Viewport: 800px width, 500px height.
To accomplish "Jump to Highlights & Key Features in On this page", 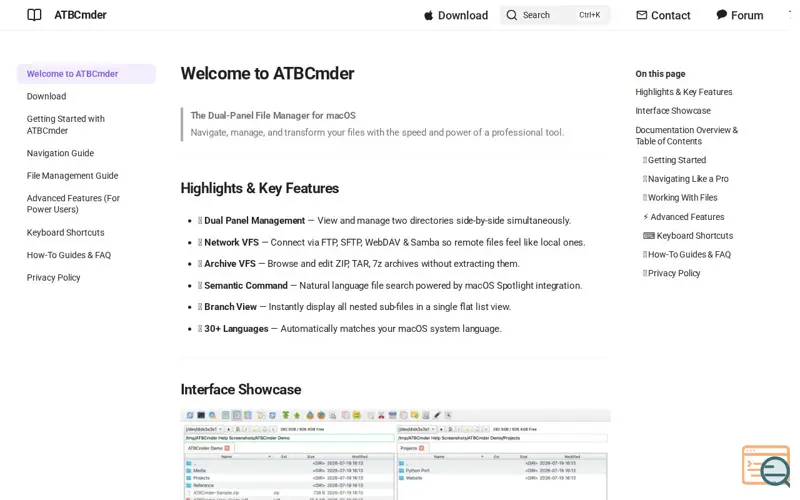I will 684,92.
